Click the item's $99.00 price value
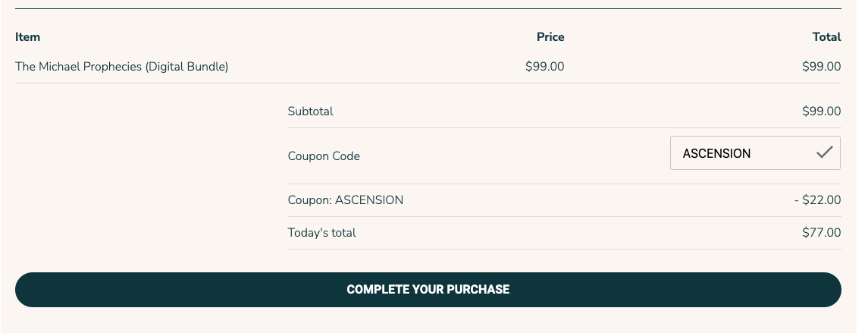The image size is (868, 333). pos(545,67)
